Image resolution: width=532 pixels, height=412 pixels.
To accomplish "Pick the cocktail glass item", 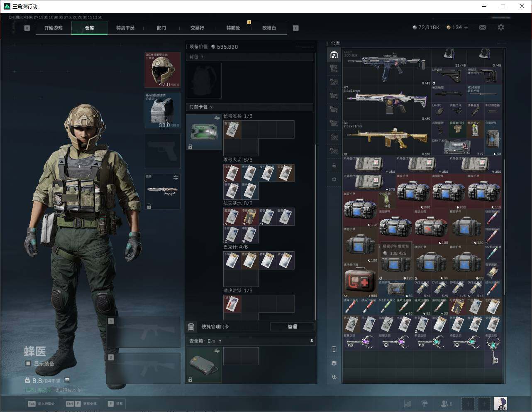I will coord(475,130).
